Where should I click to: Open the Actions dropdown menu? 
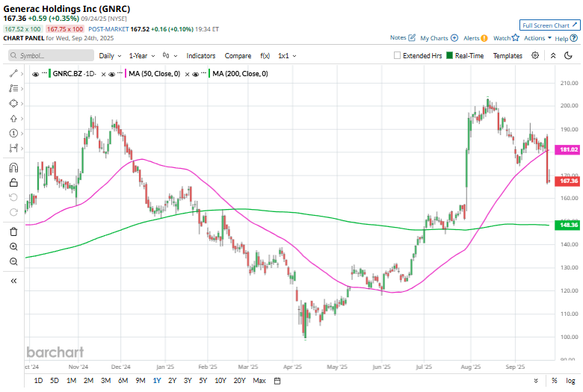tap(537, 37)
